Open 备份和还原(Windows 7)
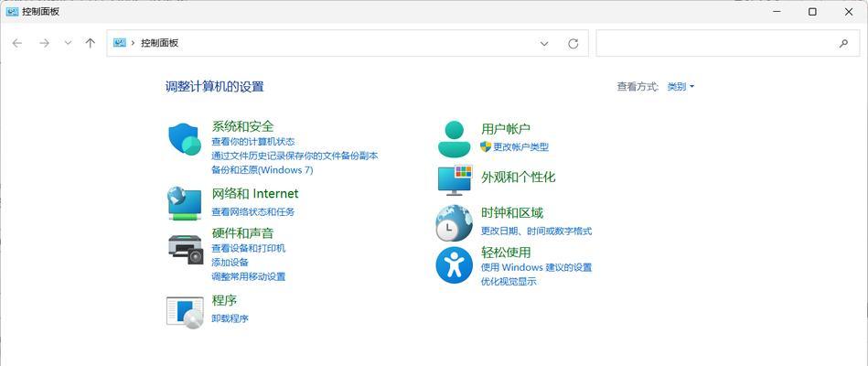The width and height of the screenshot is (868, 366). [x=263, y=170]
